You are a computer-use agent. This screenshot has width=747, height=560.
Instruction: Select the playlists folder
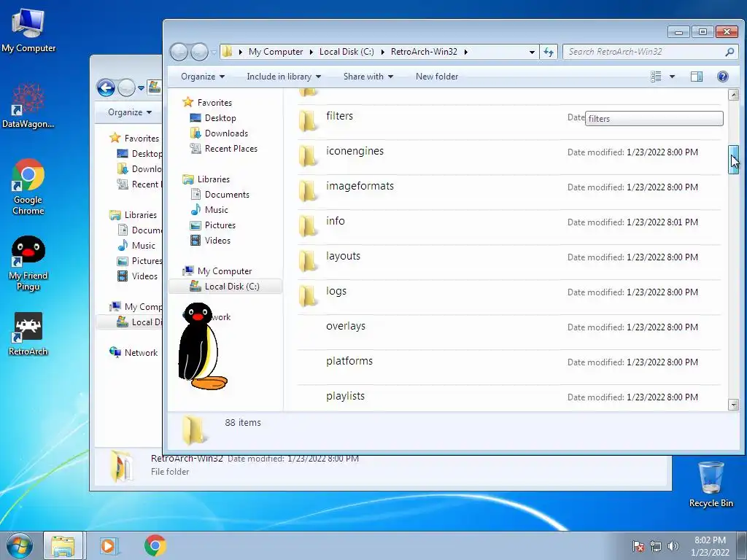(508, 398)
